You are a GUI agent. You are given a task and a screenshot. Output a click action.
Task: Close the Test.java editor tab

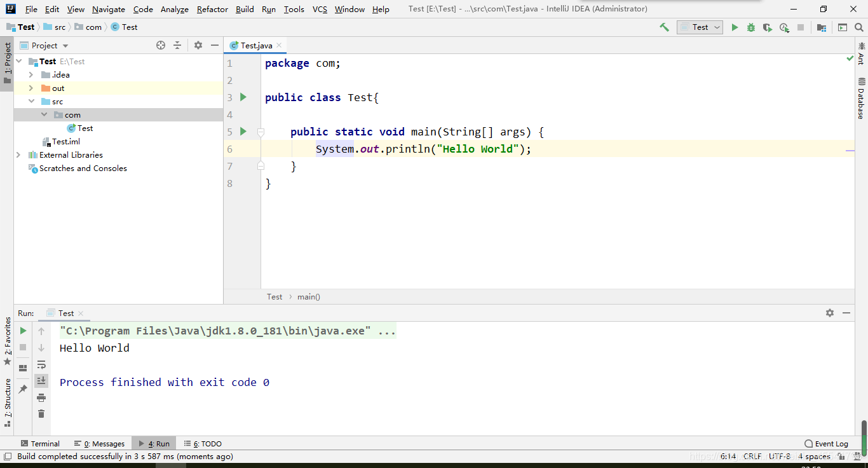coord(279,46)
